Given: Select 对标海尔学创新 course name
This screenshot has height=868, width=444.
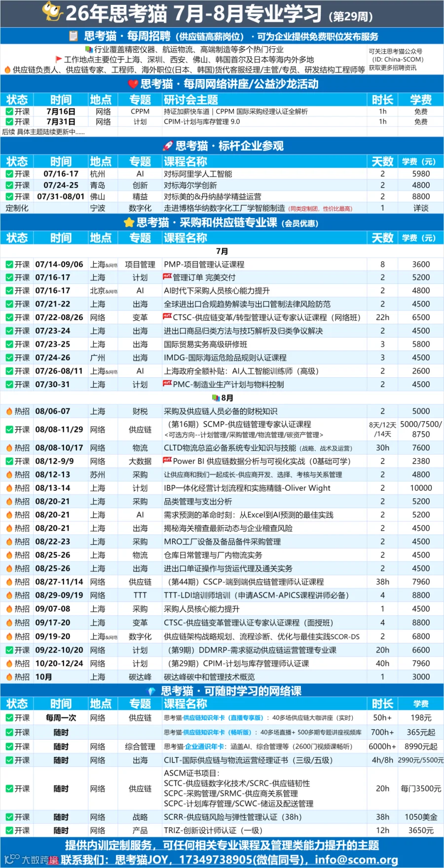Looking at the screenshot, I should coord(190,185).
